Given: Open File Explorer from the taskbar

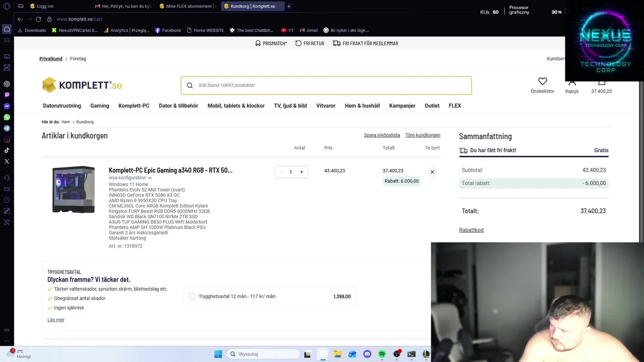Looking at the screenshot, I should click(338, 354).
